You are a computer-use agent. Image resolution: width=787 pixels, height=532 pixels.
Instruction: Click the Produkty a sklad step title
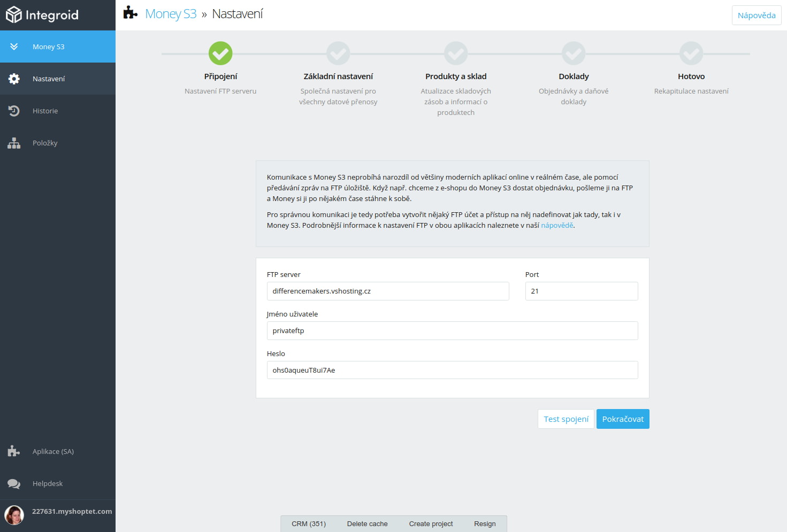(456, 76)
